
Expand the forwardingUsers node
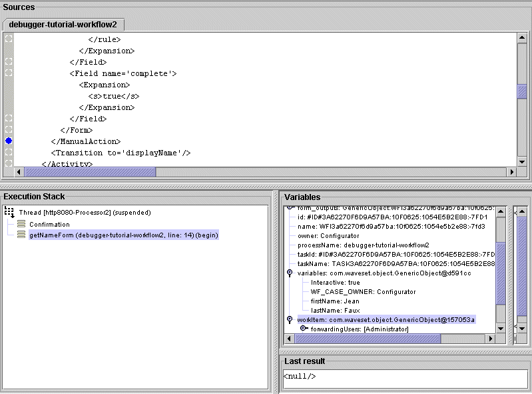click(304, 329)
